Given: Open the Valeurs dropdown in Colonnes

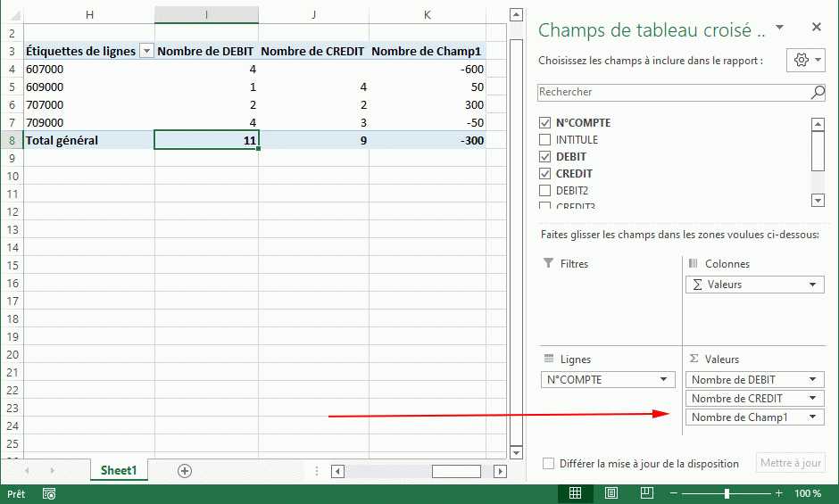Looking at the screenshot, I should click(813, 285).
